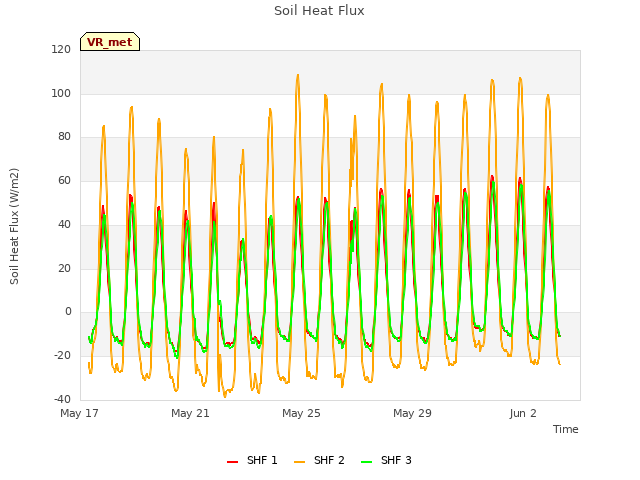The width and height of the screenshot is (640, 480).
Task: Click the May 21 x-axis label
Action: (x=190, y=413)
